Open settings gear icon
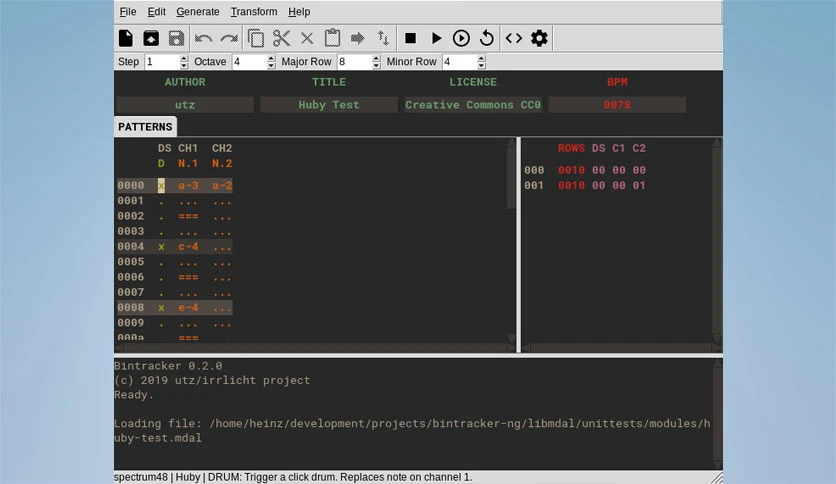 click(x=539, y=38)
